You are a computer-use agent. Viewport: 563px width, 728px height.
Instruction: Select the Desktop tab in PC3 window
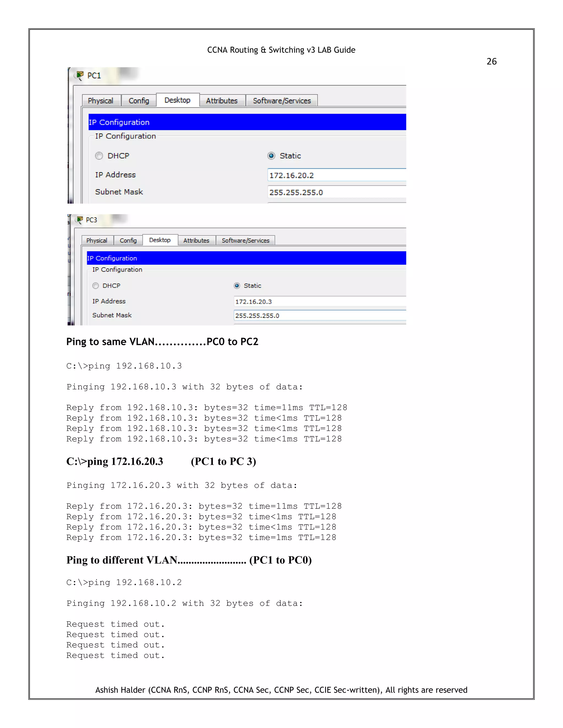pyautogui.click(x=160, y=240)
